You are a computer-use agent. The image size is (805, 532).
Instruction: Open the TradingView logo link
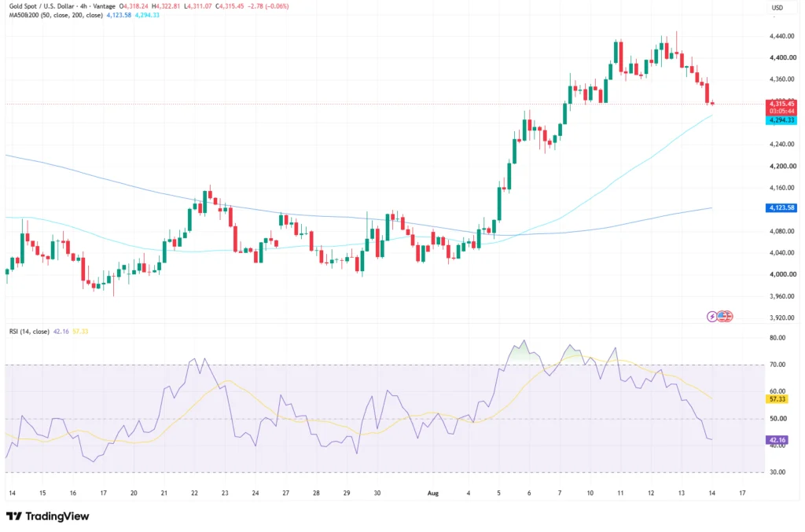[x=48, y=516]
